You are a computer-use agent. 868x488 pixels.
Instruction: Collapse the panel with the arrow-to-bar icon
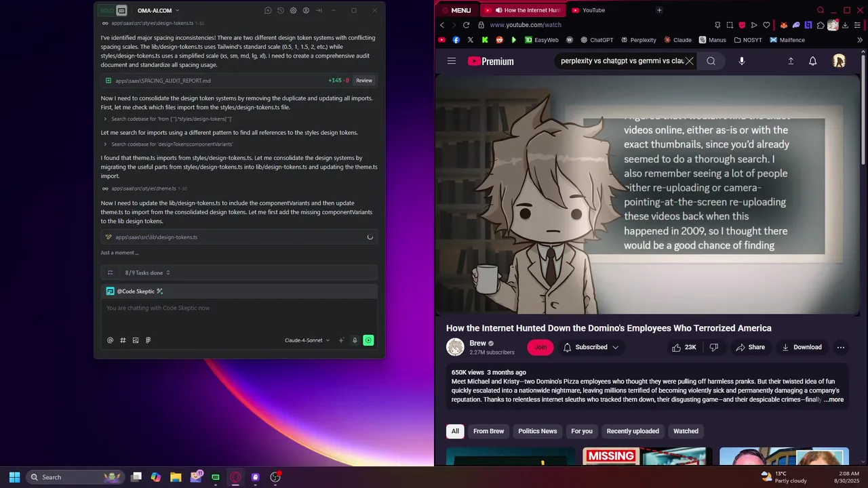[x=319, y=11]
